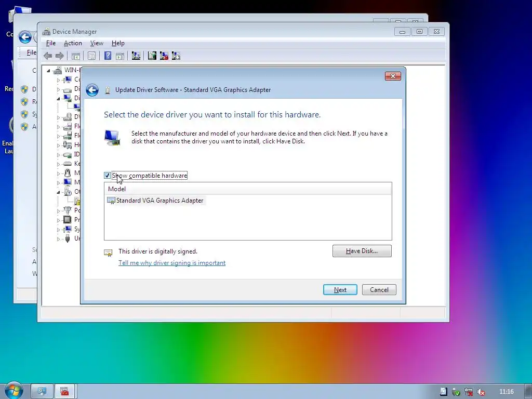The image size is (532, 399).
Task: Click Update Driver Software toolbar icon with green arrow
Action: click(152, 56)
